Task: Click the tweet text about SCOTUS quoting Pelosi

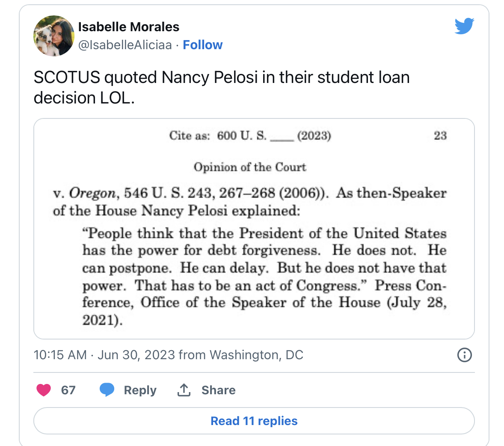Action: coord(221,87)
